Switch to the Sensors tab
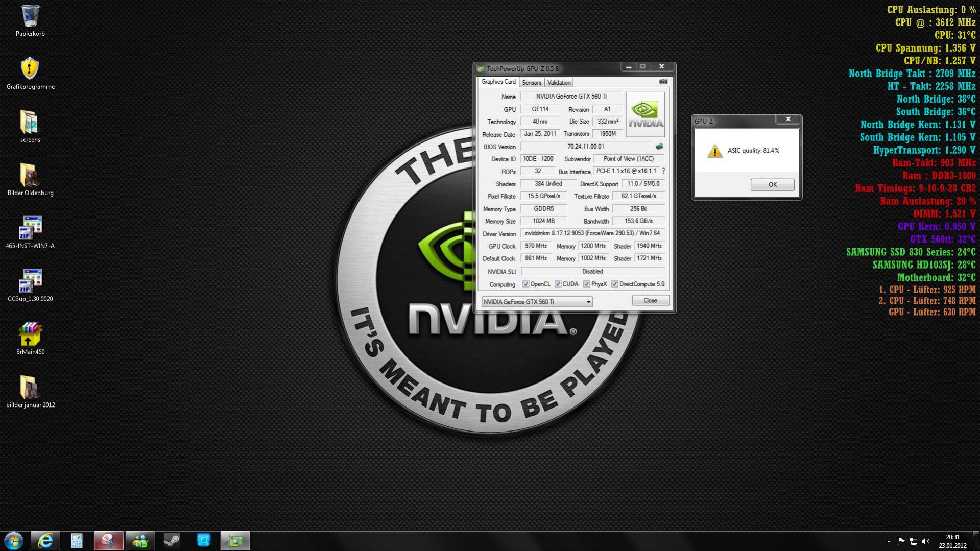This screenshot has width=980, height=551. coord(532,82)
